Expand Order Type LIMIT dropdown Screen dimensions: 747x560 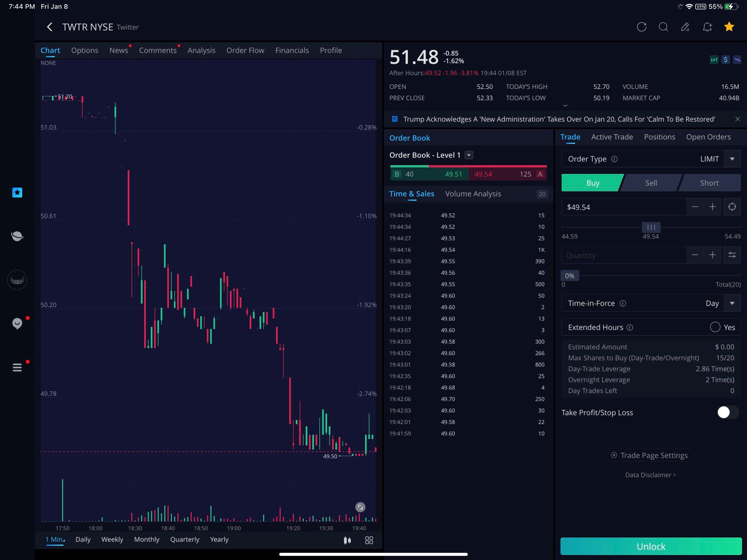[x=732, y=159]
